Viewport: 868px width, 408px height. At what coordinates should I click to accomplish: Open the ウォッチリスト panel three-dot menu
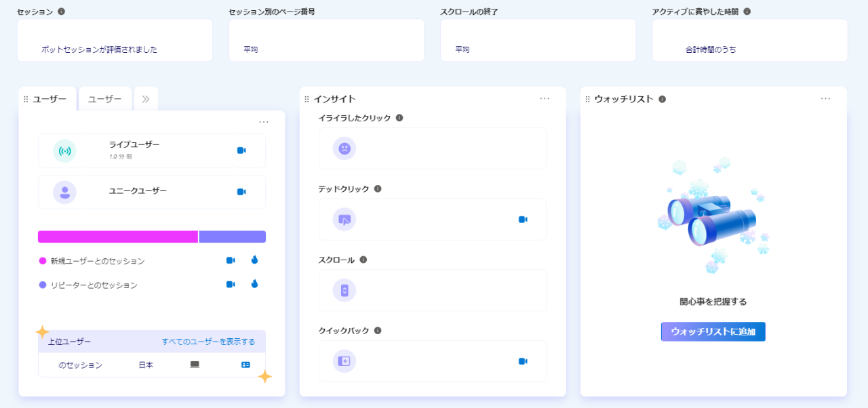[x=825, y=98]
